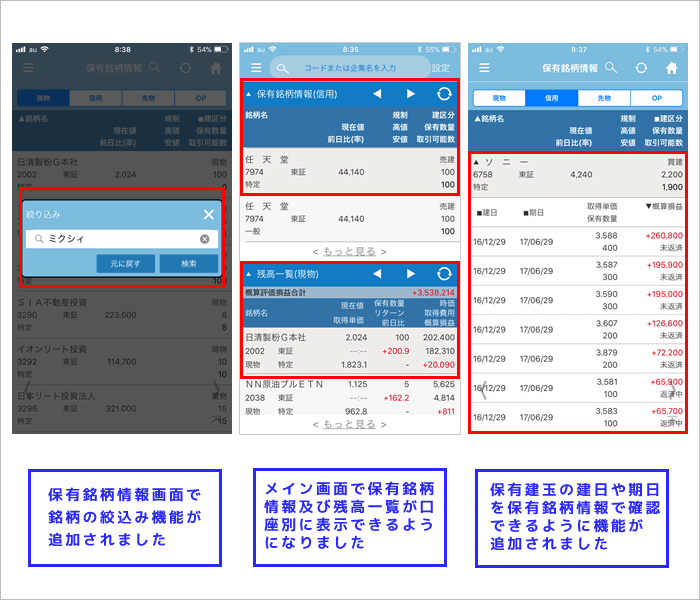Image resolution: width=700 pixels, height=600 pixels.
Task: Click the 元に戻す reset button
Action: (x=125, y=264)
